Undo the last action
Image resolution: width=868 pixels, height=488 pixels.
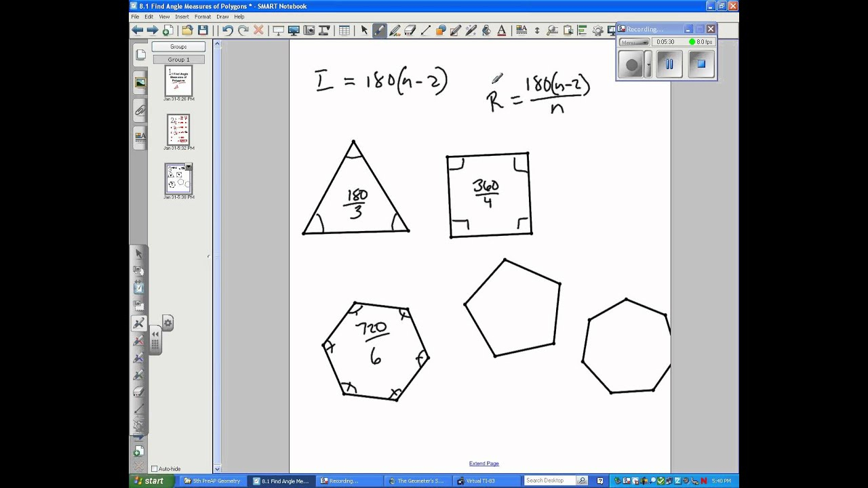228,30
